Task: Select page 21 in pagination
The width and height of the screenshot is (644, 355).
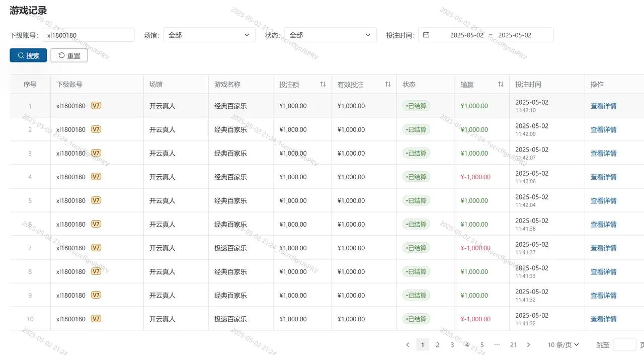Action: 513,344
